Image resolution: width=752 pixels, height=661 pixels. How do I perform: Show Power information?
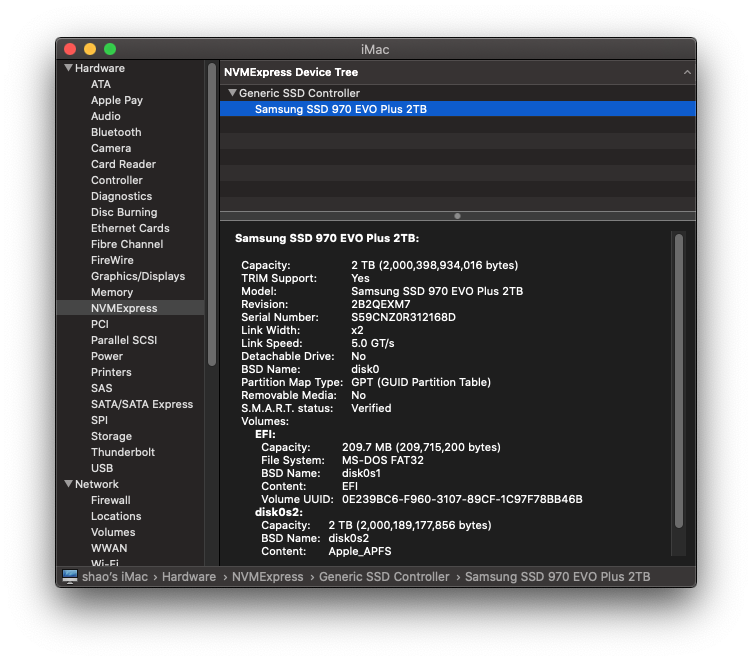coord(106,356)
